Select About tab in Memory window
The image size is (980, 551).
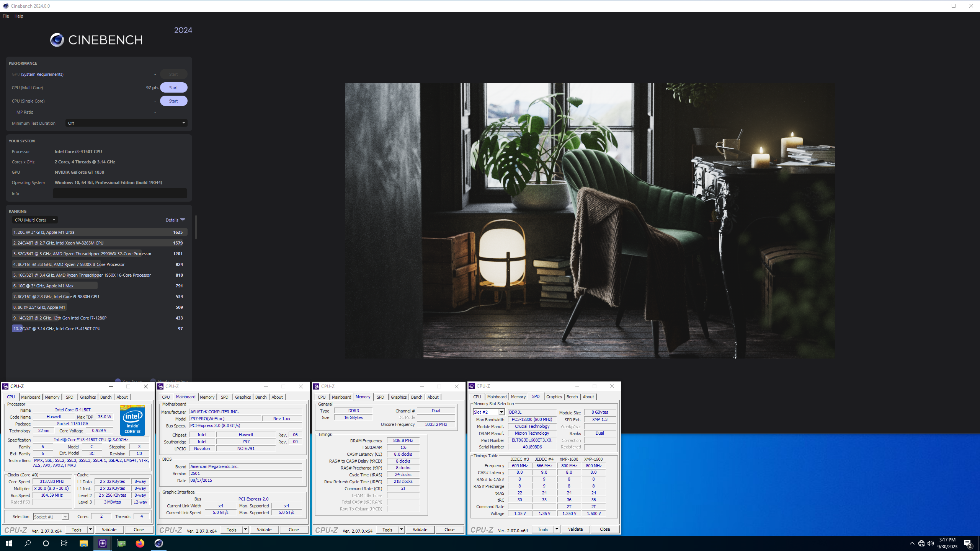click(x=433, y=397)
